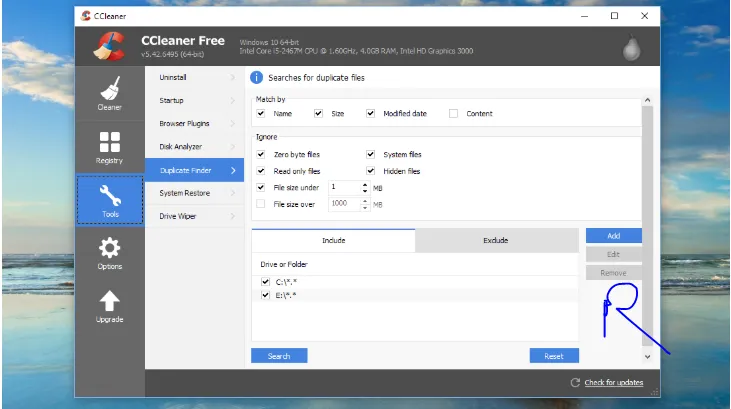Decrease File size over value
This screenshot has width=731, height=409.
[365, 207]
